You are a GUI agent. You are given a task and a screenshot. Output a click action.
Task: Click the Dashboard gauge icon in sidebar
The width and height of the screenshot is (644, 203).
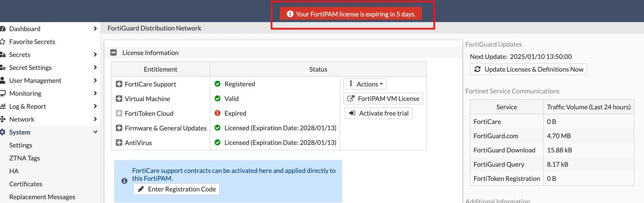tap(2, 29)
